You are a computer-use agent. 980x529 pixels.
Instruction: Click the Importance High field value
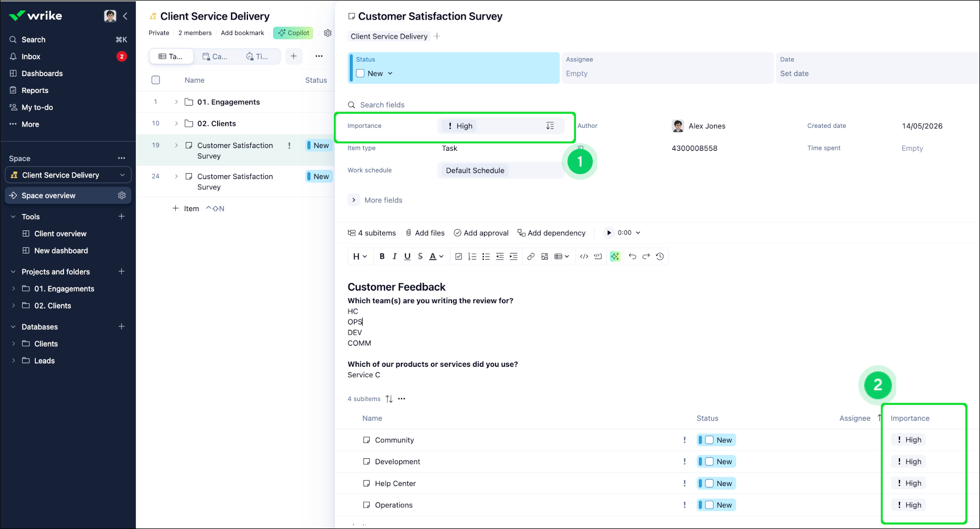click(459, 126)
